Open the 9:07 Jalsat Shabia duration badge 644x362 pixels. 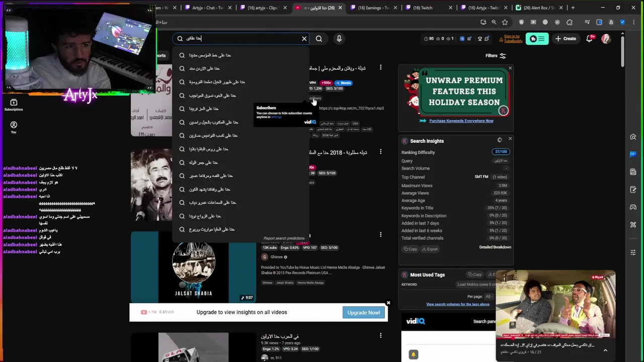click(247, 298)
